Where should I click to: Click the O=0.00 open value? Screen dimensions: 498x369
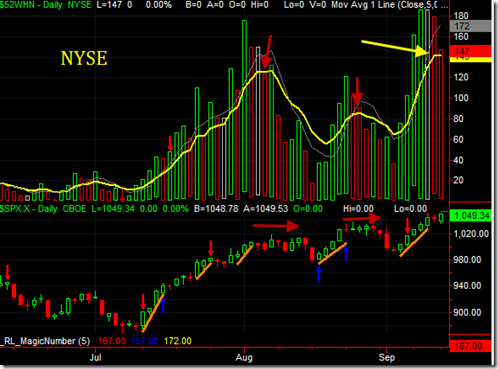point(308,209)
